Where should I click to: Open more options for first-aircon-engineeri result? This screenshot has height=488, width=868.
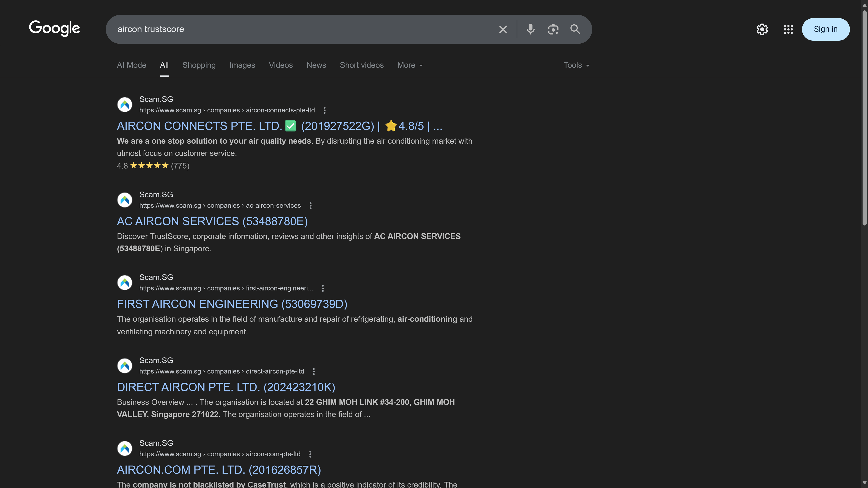[x=323, y=288]
